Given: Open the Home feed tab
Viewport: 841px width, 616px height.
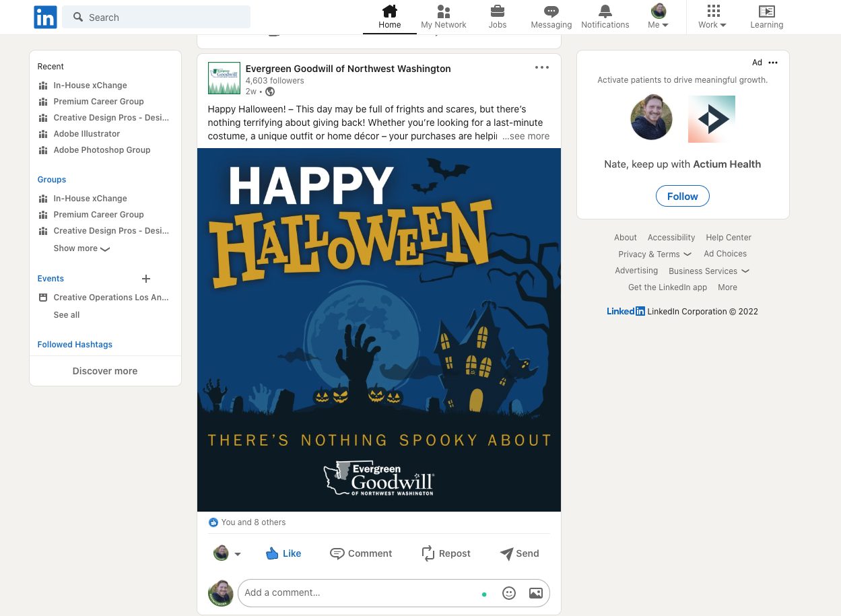Looking at the screenshot, I should pos(389,18).
